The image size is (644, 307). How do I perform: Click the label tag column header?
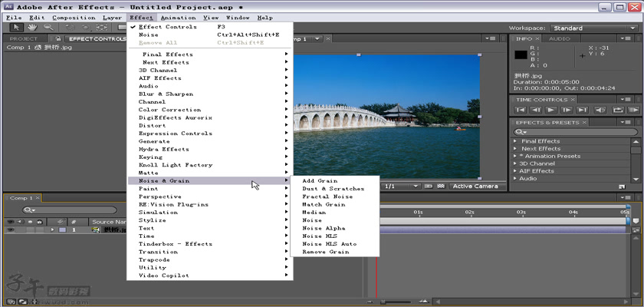click(61, 222)
